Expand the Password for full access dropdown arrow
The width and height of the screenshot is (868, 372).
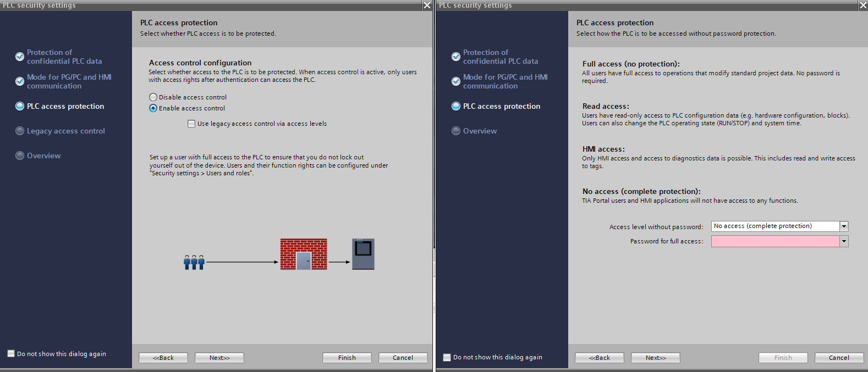[844, 241]
